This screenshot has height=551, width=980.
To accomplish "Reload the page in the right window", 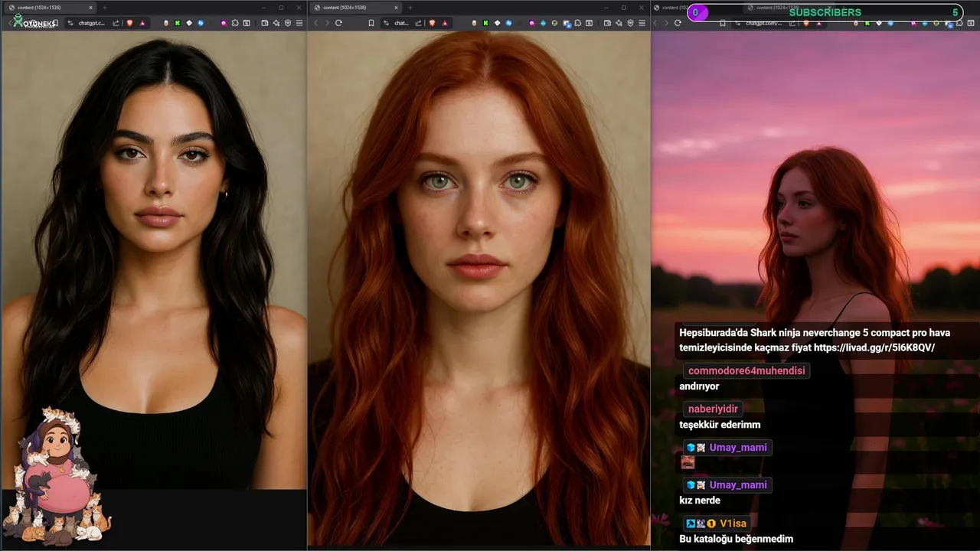I will pos(678,23).
